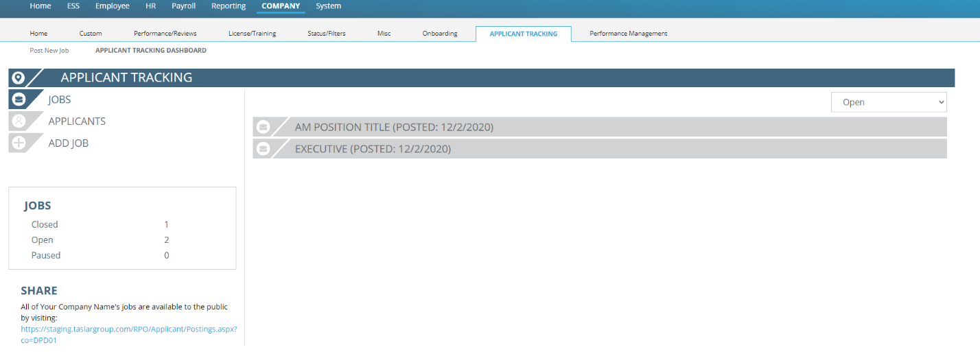Open the HR top menu
This screenshot has width=980, height=352.
pyautogui.click(x=151, y=6)
